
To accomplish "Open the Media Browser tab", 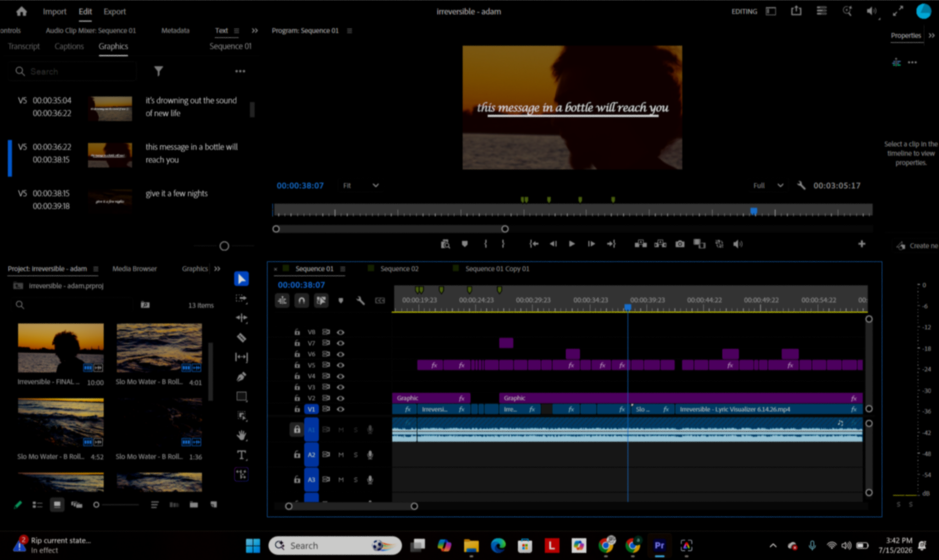I will coord(134,269).
